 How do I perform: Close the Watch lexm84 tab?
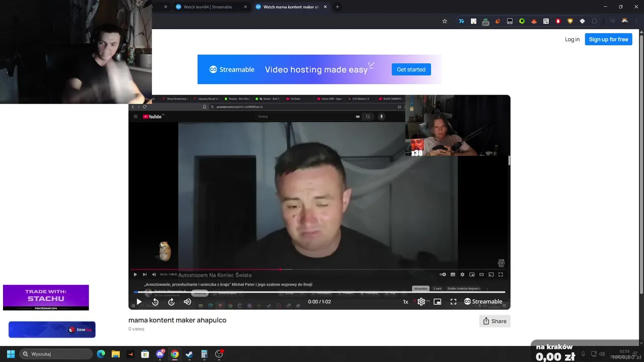[246, 7]
